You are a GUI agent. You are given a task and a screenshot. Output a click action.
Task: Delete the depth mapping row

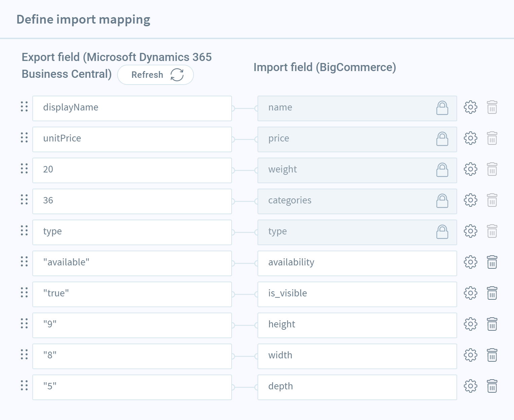[492, 386]
